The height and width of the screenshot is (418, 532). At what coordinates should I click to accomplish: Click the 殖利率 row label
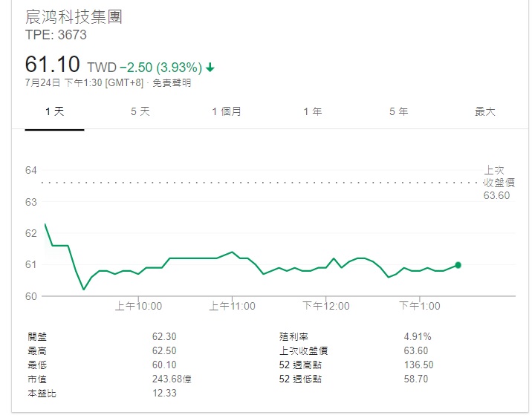[293, 336]
